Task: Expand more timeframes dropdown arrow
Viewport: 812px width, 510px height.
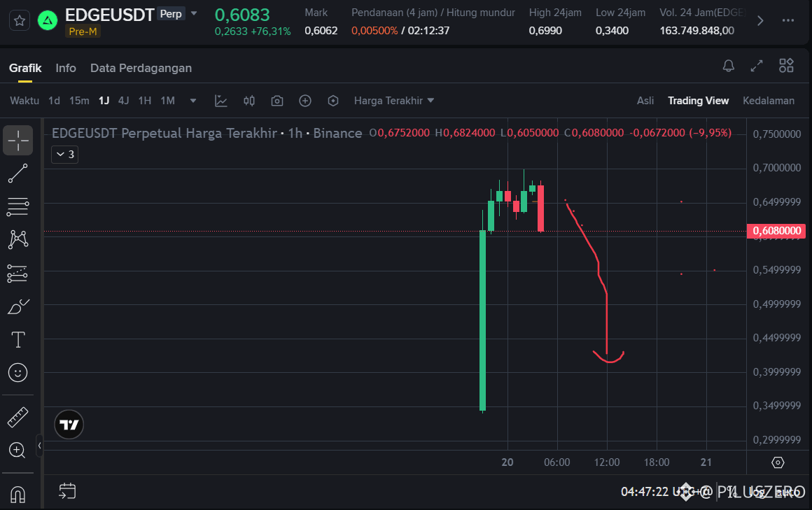Action: [x=193, y=101]
